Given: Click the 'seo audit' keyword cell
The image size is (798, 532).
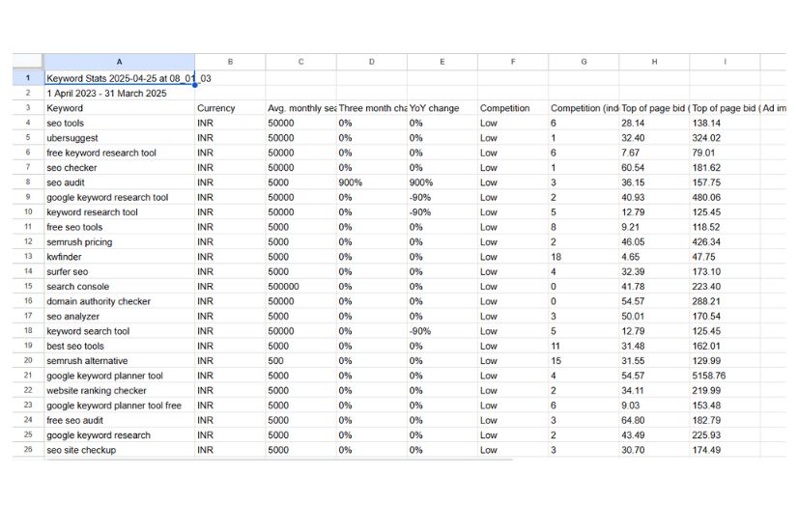Looking at the screenshot, I should pyautogui.click(x=119, y=182).
